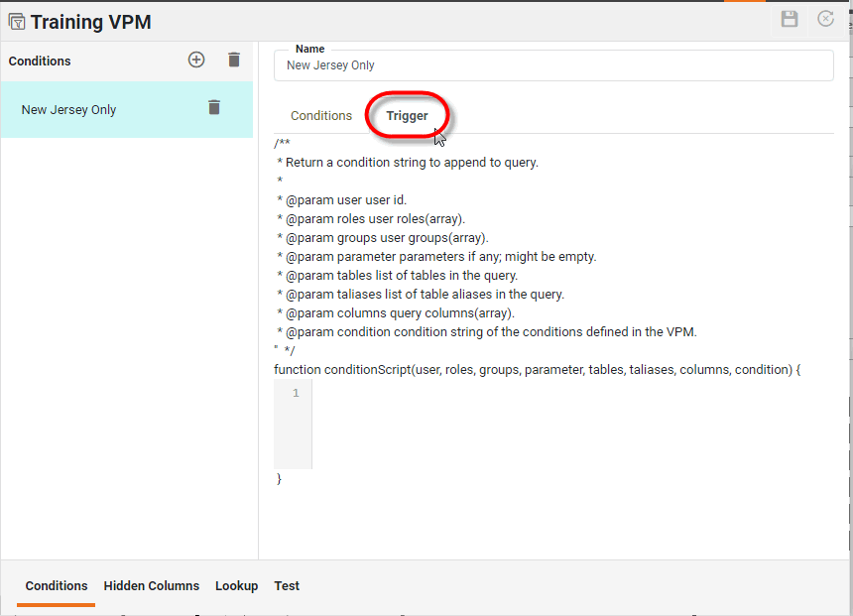Click the plus icon next to Conditions label
Image resolution: width=853 pixels, height=616 pixels.
click(196, 60)
